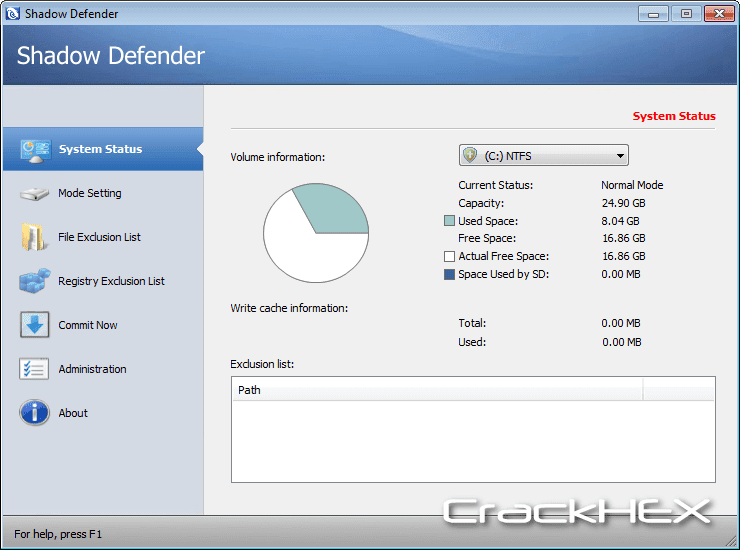Screen dimensions: 740x550
Task: Click the Write cache Total label
Action: coord(472,323)
